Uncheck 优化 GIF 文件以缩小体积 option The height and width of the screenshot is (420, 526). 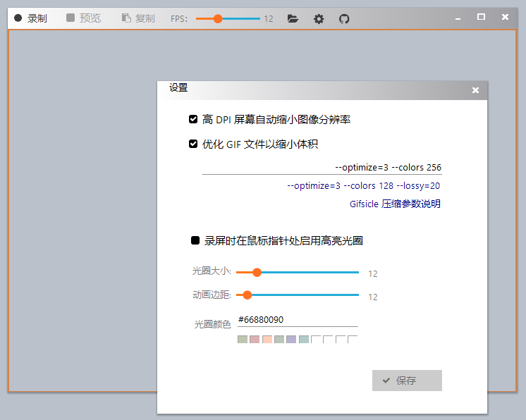click(x=193, y=144)
